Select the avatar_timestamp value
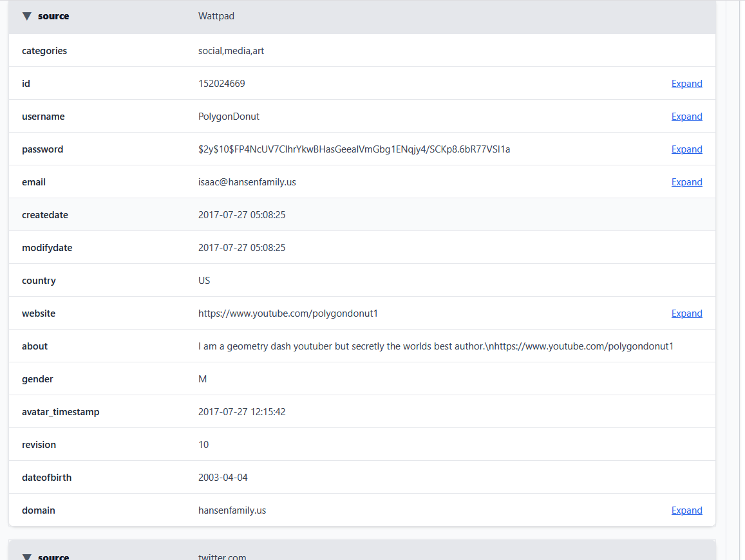The image size is (745, 560). tap(241, 412)
